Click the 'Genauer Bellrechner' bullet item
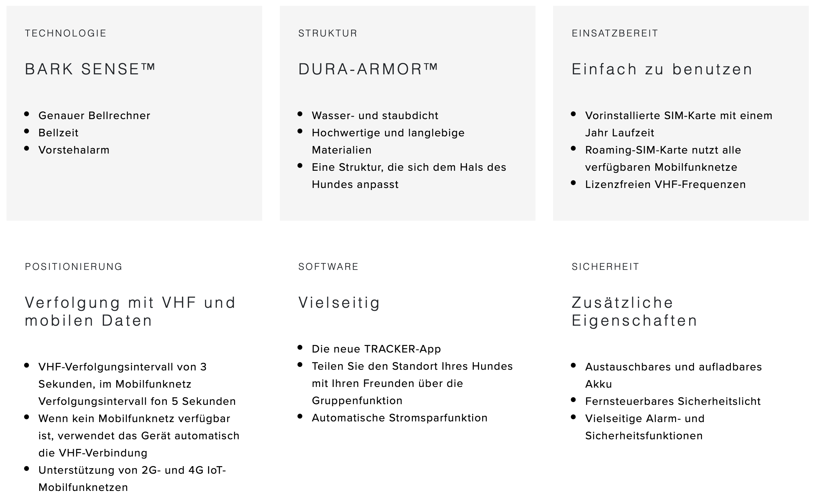This screenshot has width=816, height=504. point(94,115)
